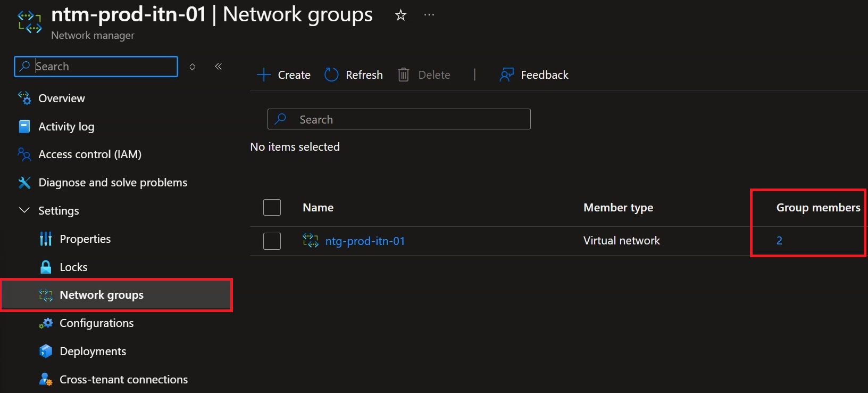Favorite this page with the star icon
Screen dimensions: 868x393
point(400,15)
